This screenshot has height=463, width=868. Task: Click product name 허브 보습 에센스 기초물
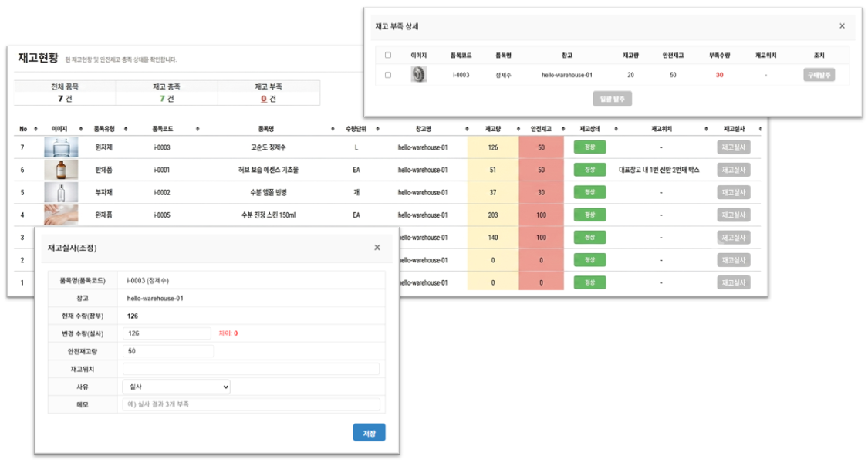[269, 170]
